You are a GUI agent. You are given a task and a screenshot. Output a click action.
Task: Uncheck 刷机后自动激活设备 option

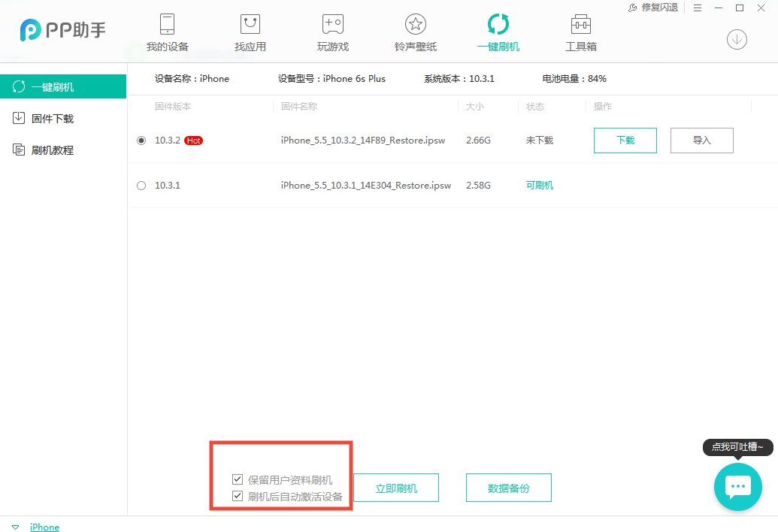coord(237,495)
